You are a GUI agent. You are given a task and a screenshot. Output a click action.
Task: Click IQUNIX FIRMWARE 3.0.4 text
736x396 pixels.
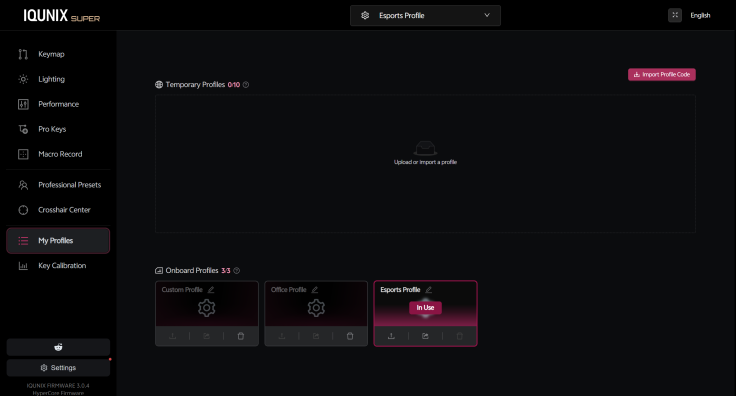58,386
